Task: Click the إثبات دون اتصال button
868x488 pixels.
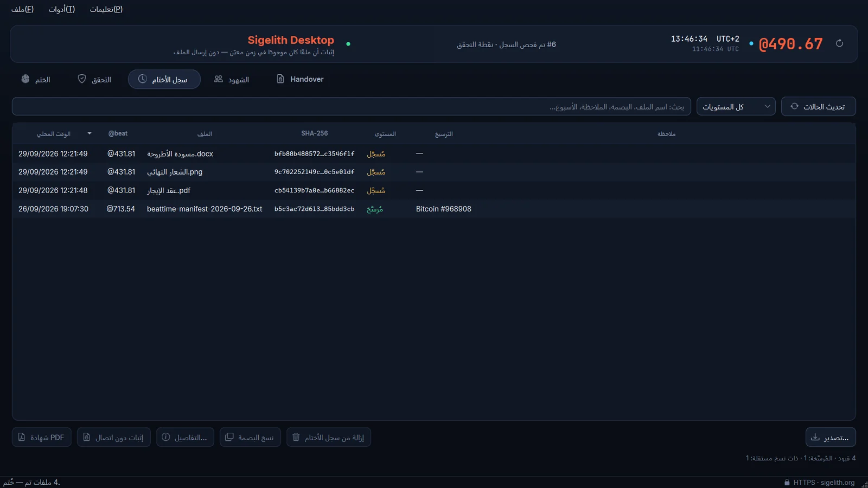Action: coord(114,437)
